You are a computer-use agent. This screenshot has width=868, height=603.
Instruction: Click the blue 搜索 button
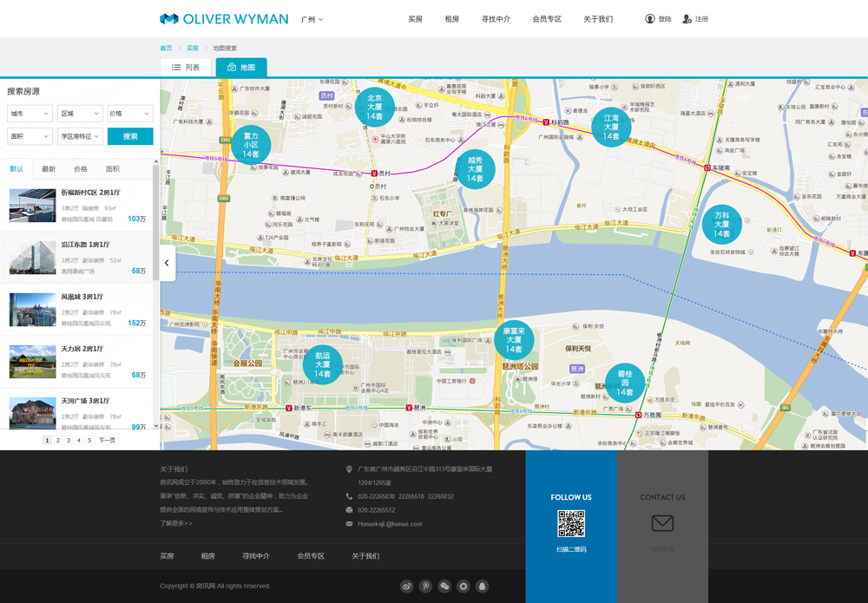(130, 136)
